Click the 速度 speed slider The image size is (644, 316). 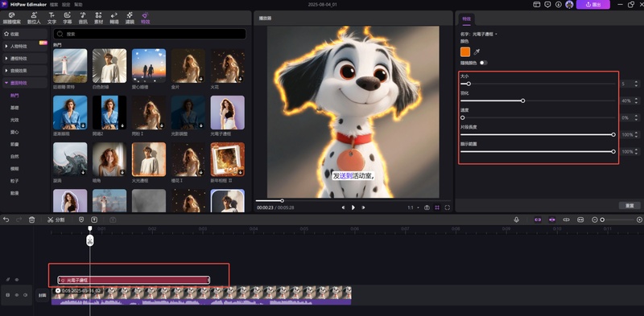(538, 117)
